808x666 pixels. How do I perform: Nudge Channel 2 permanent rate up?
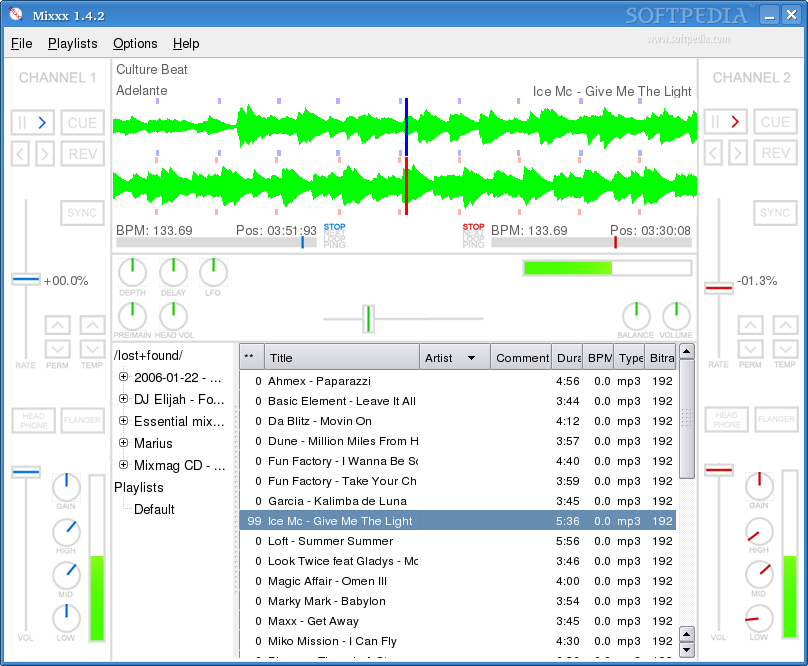point(750,325)
